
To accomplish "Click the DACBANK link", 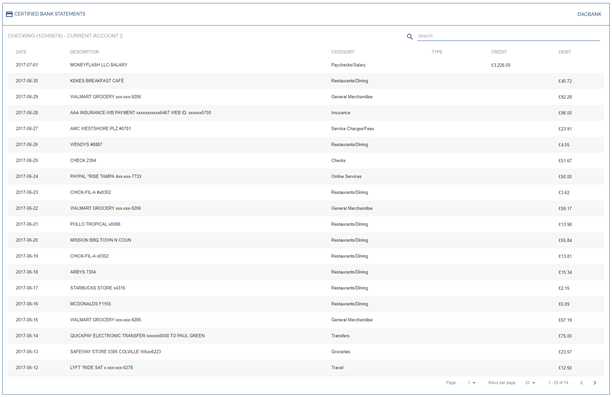I will click(589, 14).
